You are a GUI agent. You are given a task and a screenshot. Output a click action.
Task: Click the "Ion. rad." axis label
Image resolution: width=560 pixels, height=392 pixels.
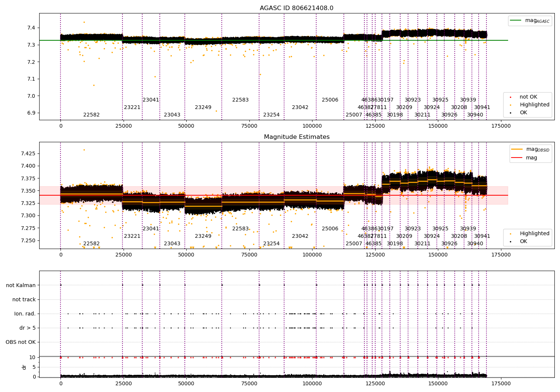[x=25, y=314]
